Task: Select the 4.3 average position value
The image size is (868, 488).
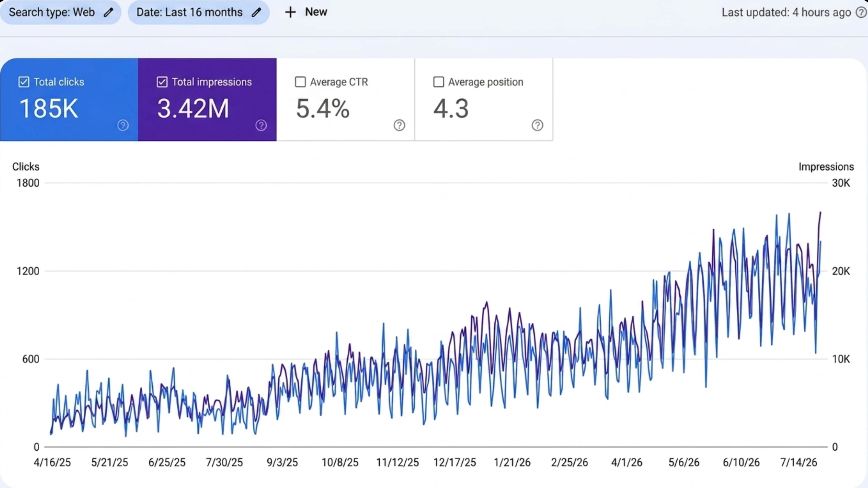Action: 451,109
